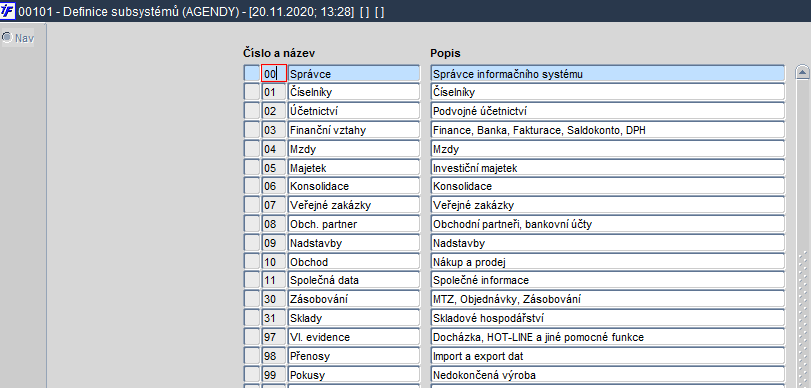
Task: Click the number field 30
Action: 274,300
